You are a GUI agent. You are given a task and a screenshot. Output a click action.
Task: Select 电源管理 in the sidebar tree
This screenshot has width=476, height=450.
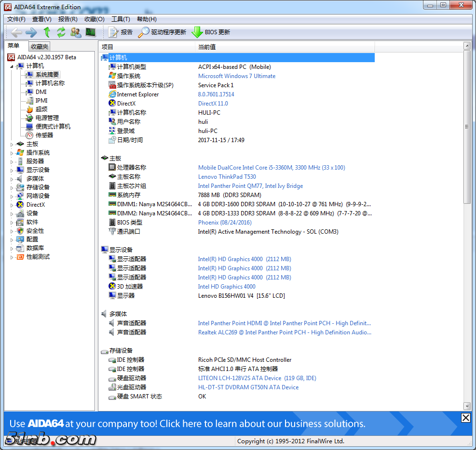47,118
